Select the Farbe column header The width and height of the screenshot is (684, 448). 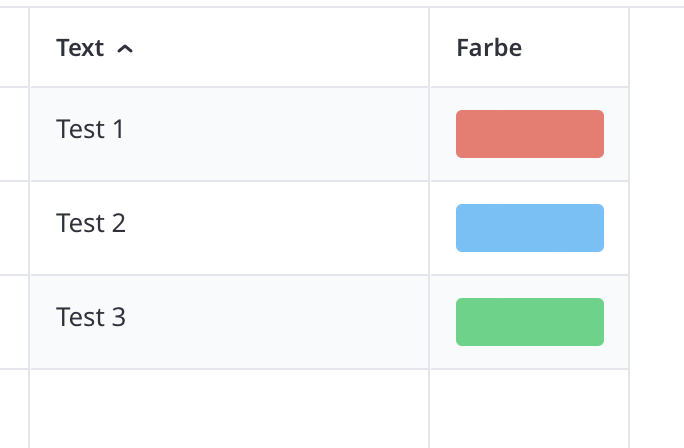pyautogui.click(x=489, y=48)
